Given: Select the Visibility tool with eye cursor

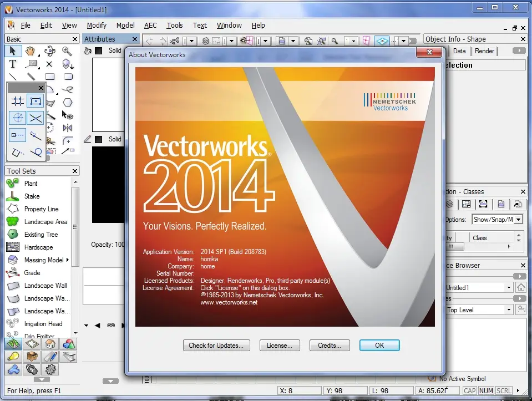Looking at the screenshot, I should pos(68,115).
